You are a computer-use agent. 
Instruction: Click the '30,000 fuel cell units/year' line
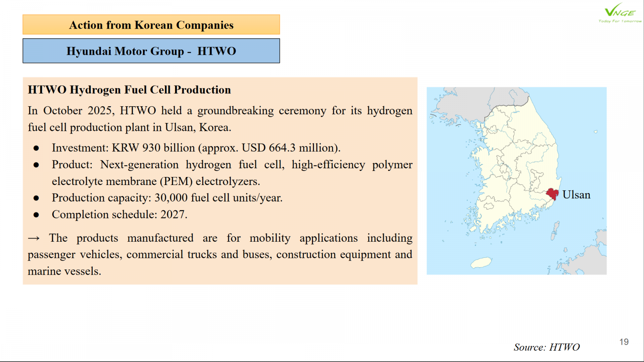coord(167,198)
